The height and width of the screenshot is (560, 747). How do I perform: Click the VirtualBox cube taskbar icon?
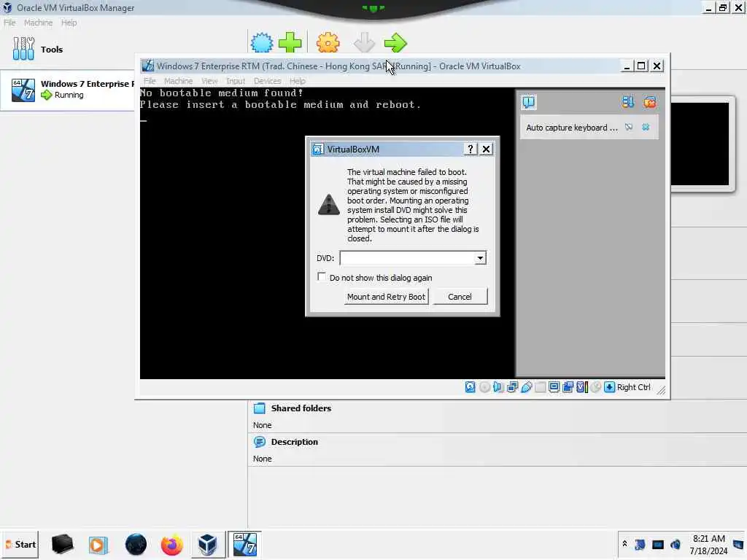207,544
